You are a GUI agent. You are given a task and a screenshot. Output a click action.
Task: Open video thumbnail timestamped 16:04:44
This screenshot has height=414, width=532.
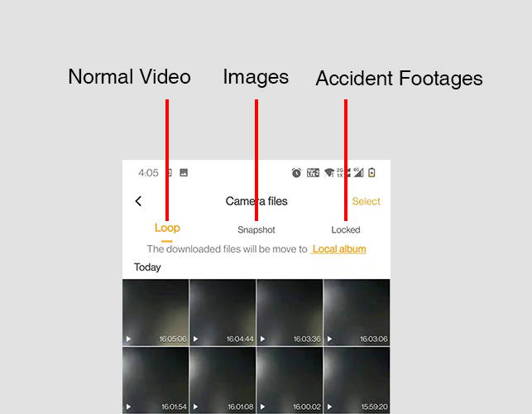click(223, 312)
